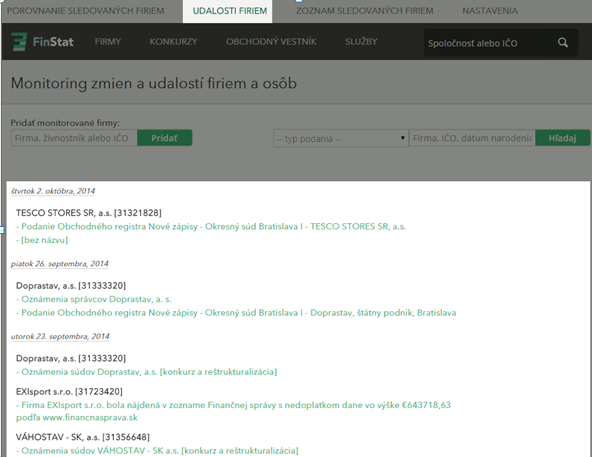
Task: Open the Firmy menu item
Action: click(x=108, y=42)
